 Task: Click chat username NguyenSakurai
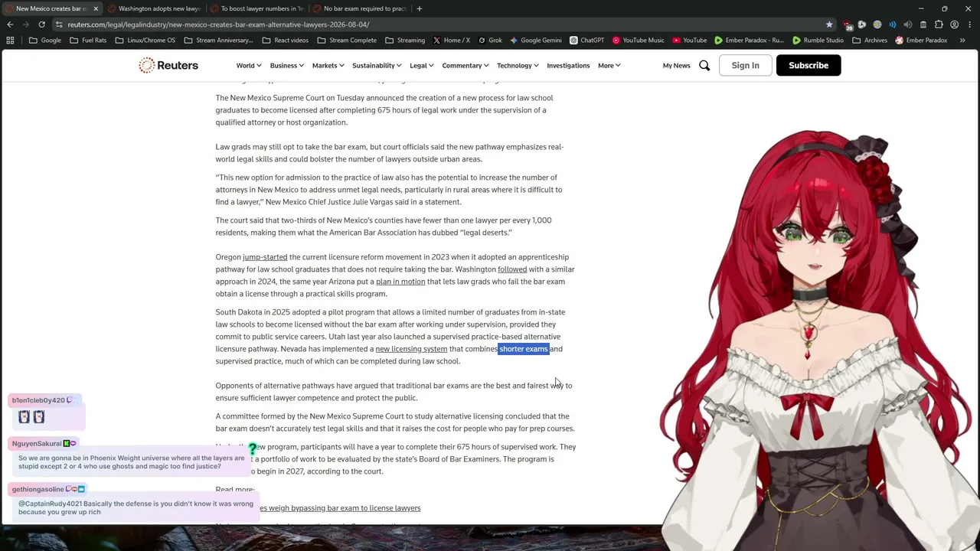click(37, 444)
